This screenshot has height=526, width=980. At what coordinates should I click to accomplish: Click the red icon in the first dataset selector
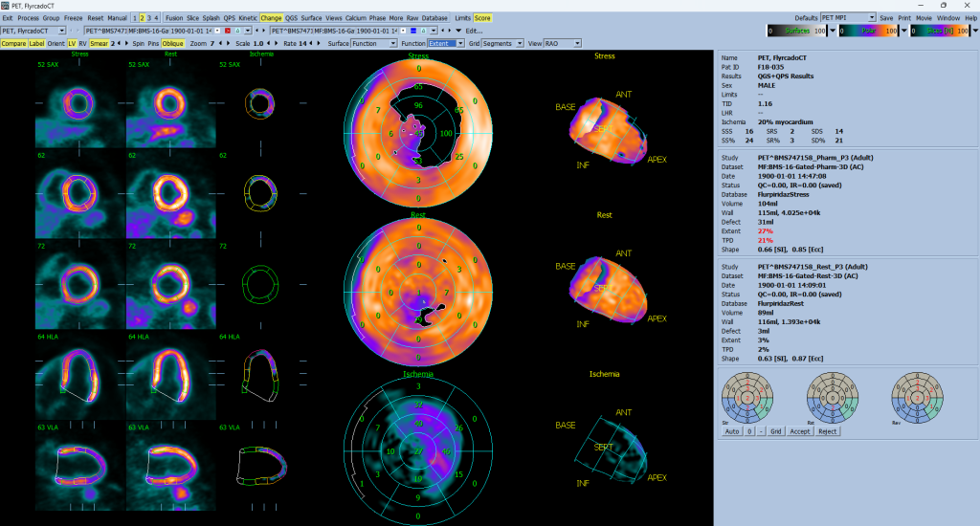click(228, 31)
